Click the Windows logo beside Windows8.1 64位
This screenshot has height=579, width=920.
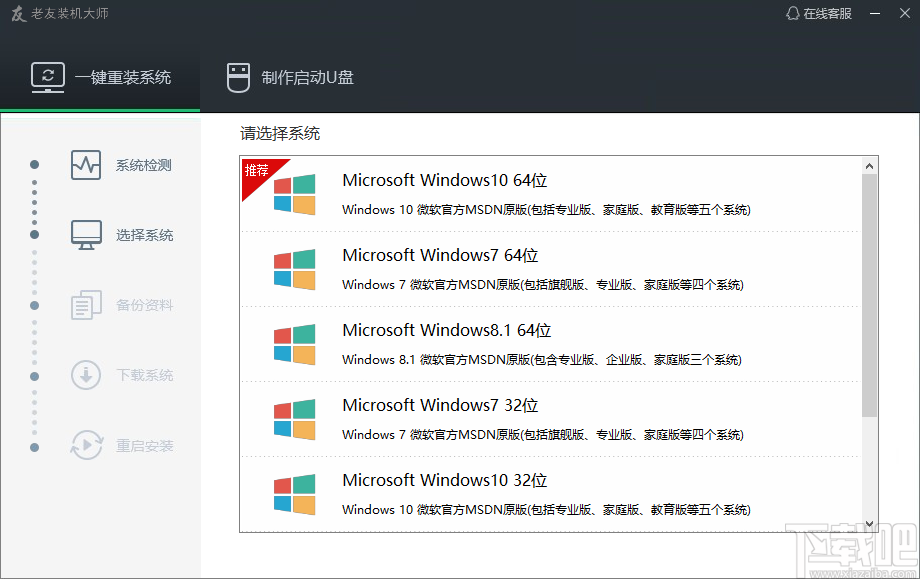point(294,344)
